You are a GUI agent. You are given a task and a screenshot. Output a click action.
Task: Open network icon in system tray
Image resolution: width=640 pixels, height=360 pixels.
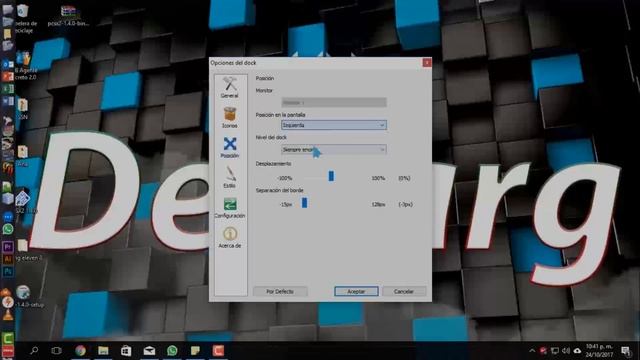point(555,351)
